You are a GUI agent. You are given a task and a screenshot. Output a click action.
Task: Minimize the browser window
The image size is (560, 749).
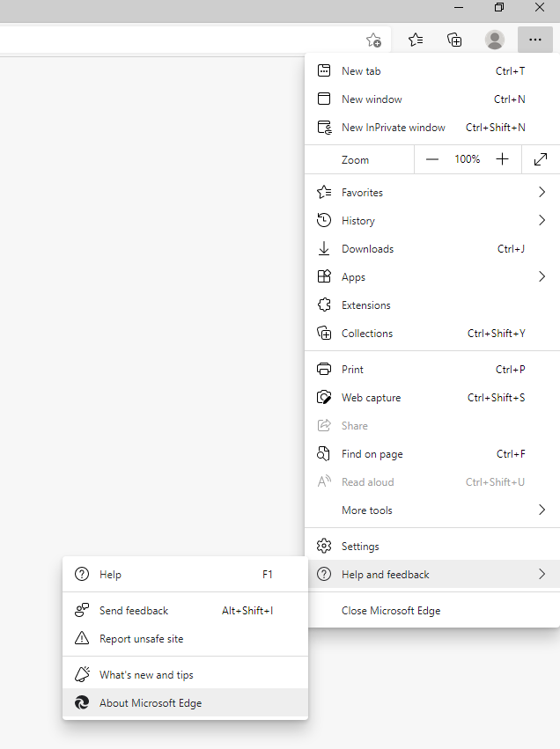point(459,7)
